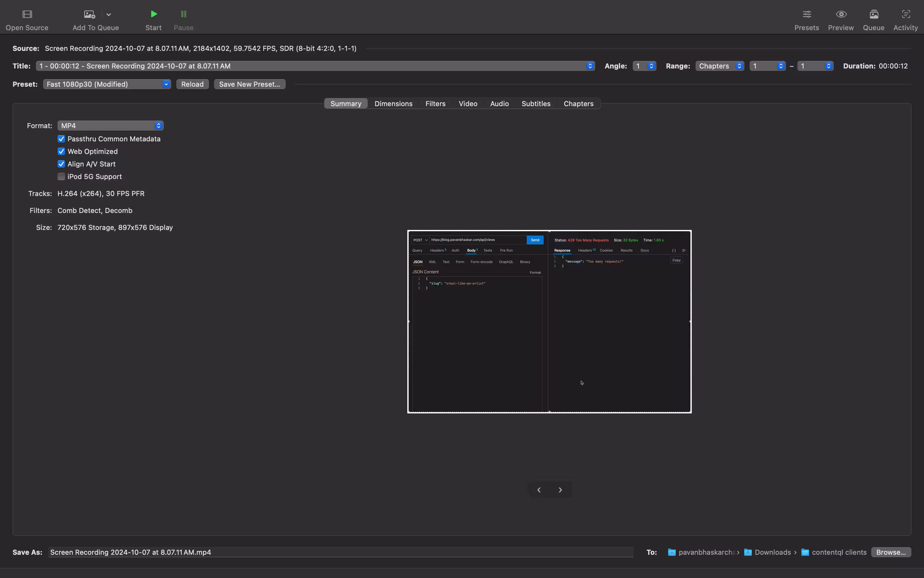The image size is (924, 578).
Task: Disable the Web Optimized checkbox
Action: [61, 151]
